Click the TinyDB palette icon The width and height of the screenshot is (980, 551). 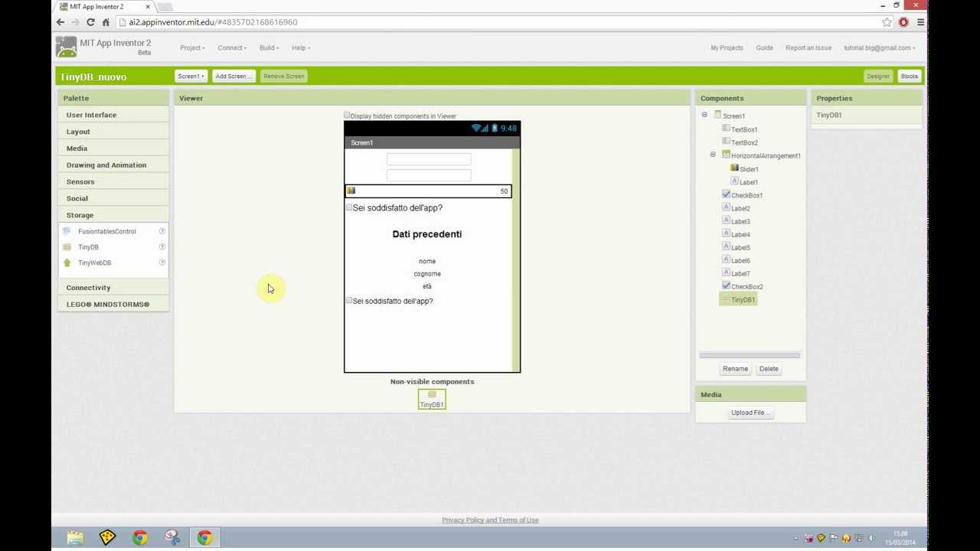67,247
